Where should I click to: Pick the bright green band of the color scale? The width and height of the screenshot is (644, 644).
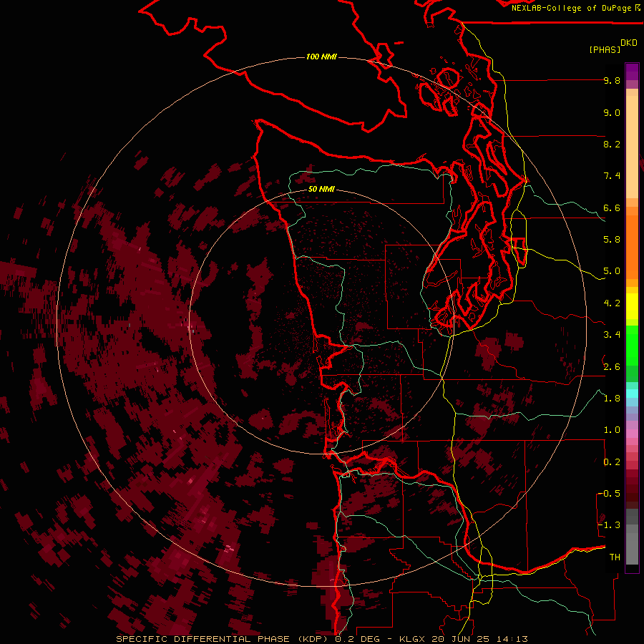tap(632, 345)
